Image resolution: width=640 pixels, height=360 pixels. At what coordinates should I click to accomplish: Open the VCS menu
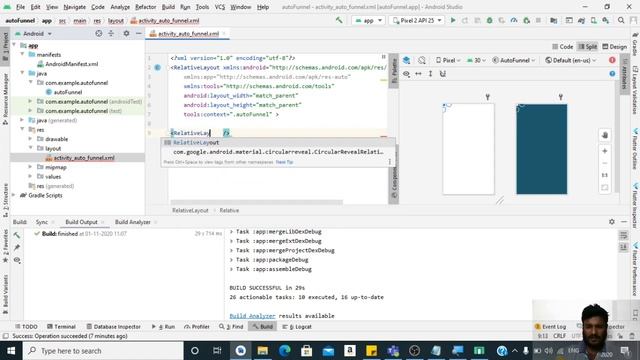(220, 7)
